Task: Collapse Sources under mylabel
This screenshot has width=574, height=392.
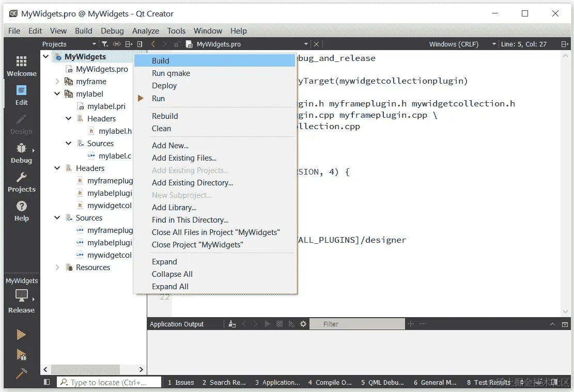Action: tap(68, 144)
